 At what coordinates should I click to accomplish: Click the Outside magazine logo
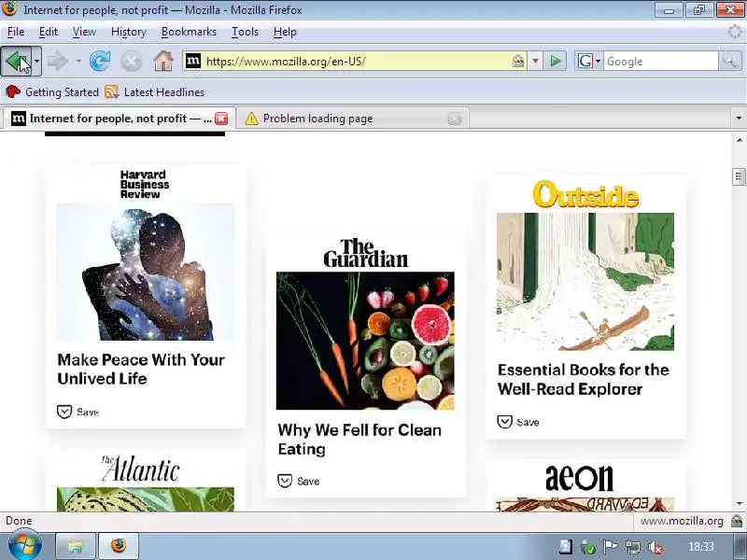(x=585, y=194)
